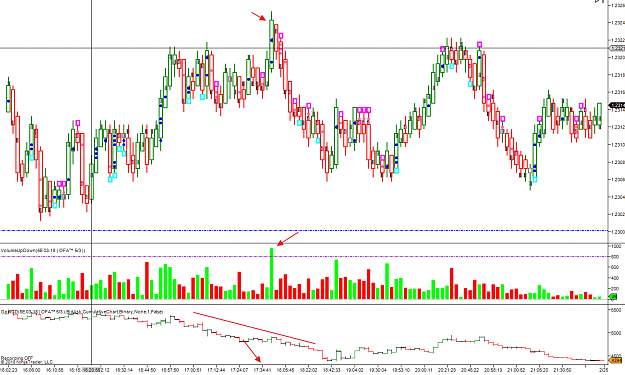Click the 17:12:44 time axis label
Viewport: 625px width, 375px height.
(x=216, y=370)
